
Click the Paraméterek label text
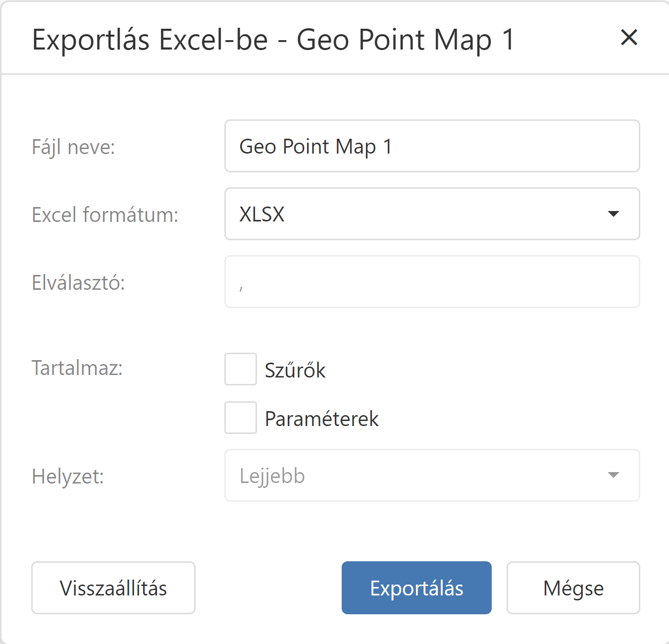(321, 419)
